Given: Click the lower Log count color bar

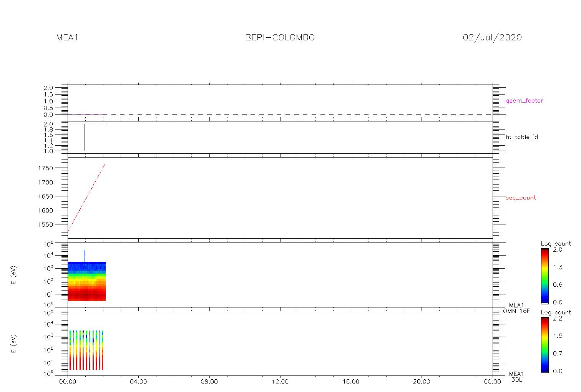Looking at the screenshot, I should click(x=544, y=345).
